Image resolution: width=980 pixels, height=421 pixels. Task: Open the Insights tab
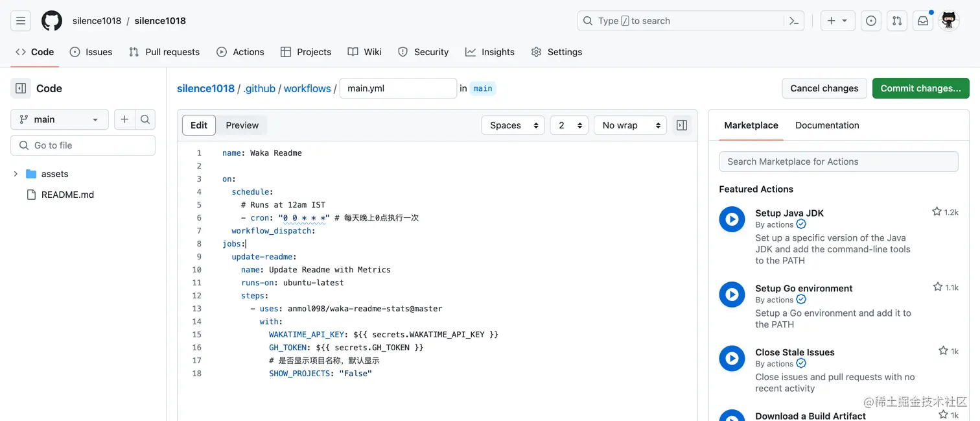point(490,52)
